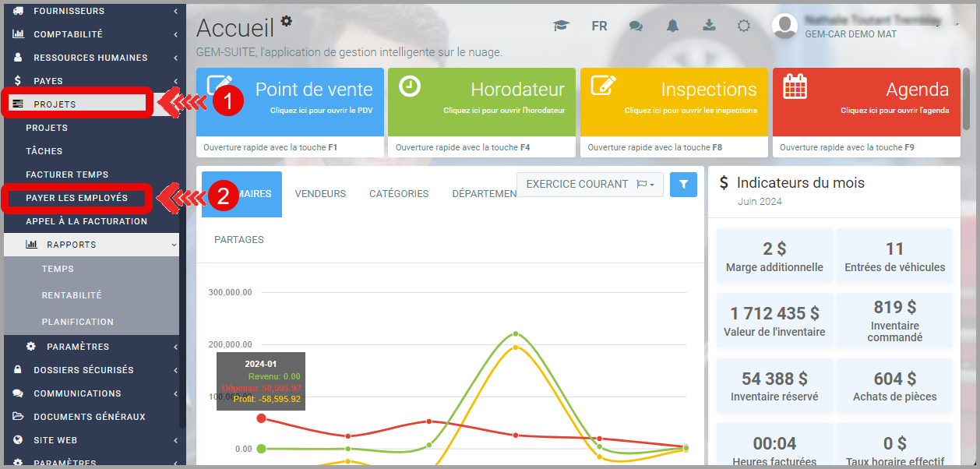980x469 pixels.
Task: Click the user profile avatar
Action: coord(784,26)
